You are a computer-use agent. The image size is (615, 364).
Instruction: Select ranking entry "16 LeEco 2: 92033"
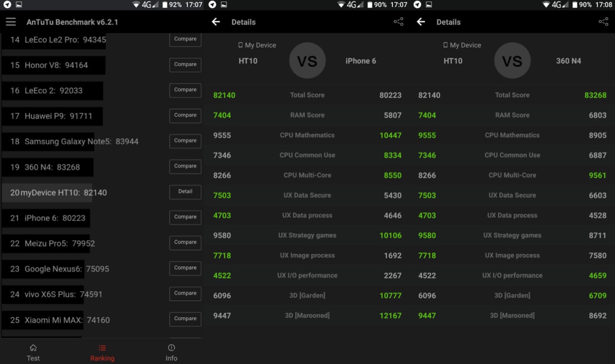[x=46, y=91]
